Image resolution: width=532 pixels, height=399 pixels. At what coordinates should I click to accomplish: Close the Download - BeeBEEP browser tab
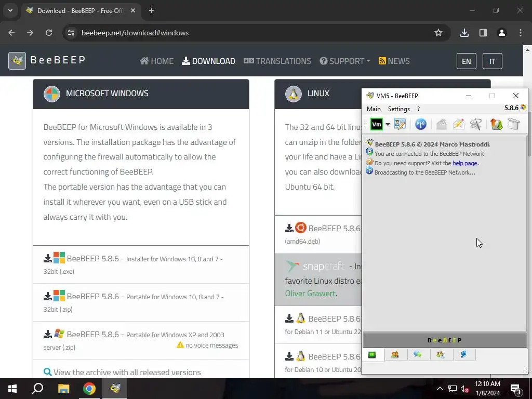133,10
